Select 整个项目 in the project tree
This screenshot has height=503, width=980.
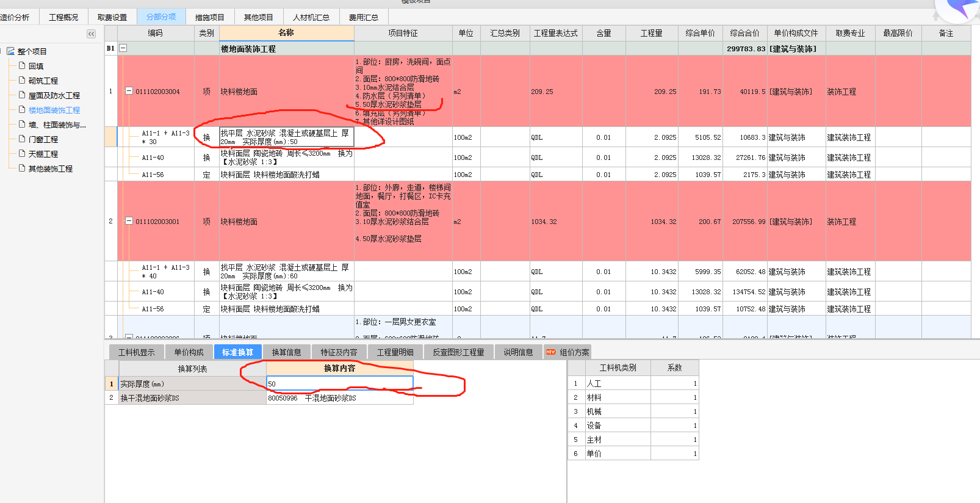click(x=32, y=51)
